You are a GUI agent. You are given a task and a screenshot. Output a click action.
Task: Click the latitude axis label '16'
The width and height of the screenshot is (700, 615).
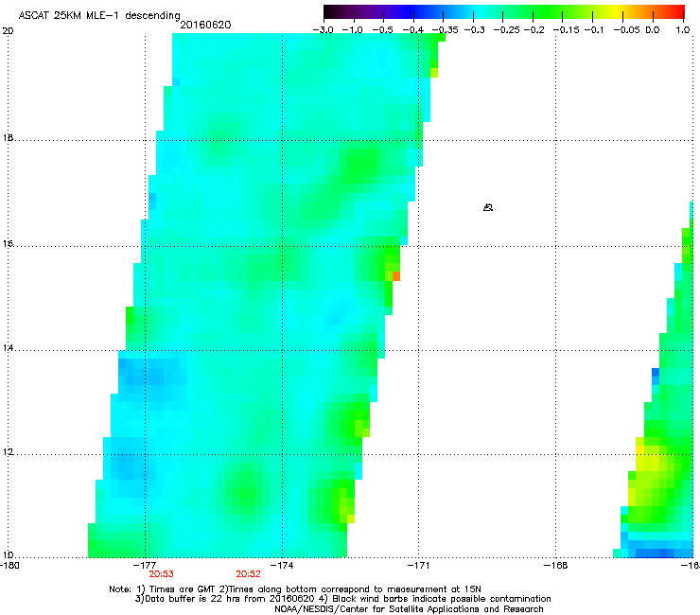tap(8, 244)
